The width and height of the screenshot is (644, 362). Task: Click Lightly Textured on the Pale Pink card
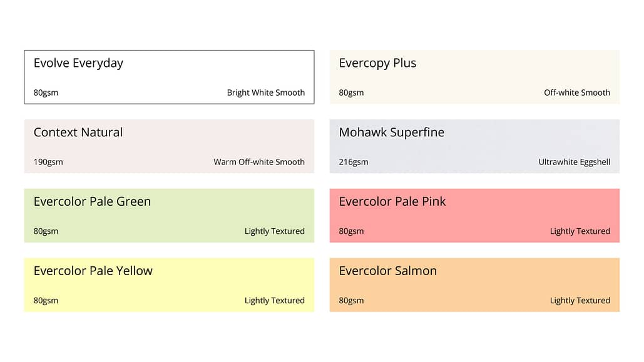point(580,231)
